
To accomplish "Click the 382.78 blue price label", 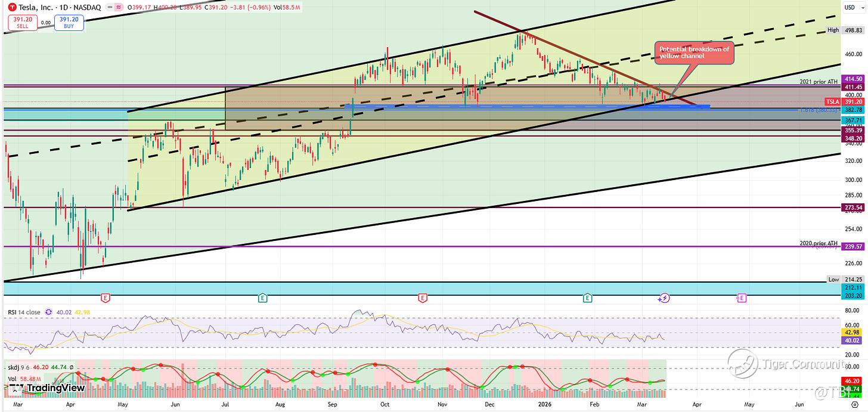I will tap(852, 110).
